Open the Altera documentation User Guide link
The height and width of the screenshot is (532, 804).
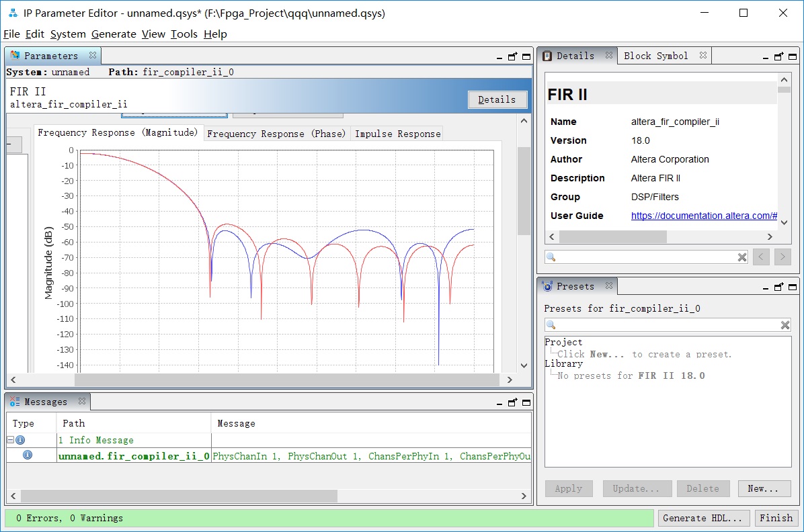(703, 216)
